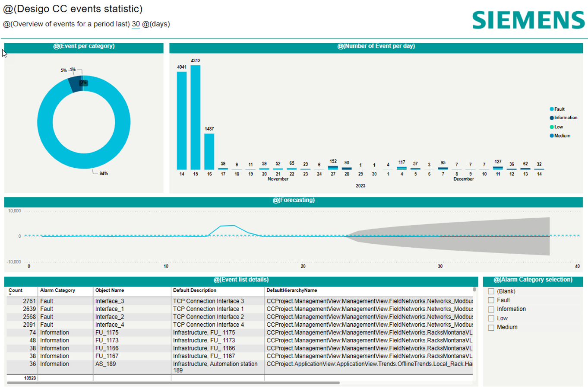The image size is (588, 389).
Task: Select the tallest bar labeled 4312
Action: [196, 117]
